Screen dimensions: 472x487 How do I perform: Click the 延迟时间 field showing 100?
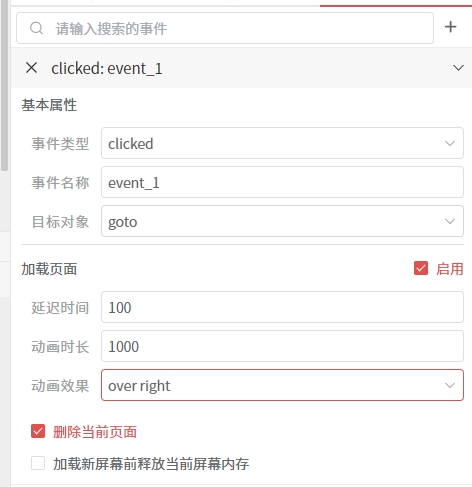(282, 307)
